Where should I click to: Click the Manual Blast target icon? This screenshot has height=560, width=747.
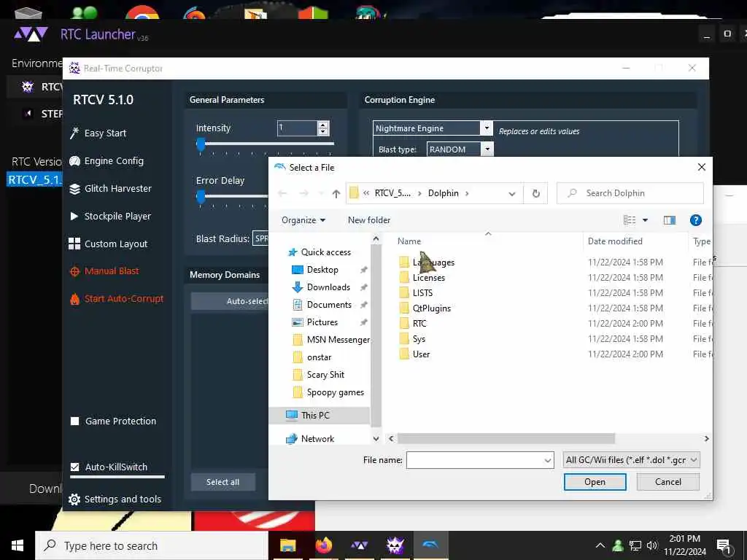coord(75,271)
